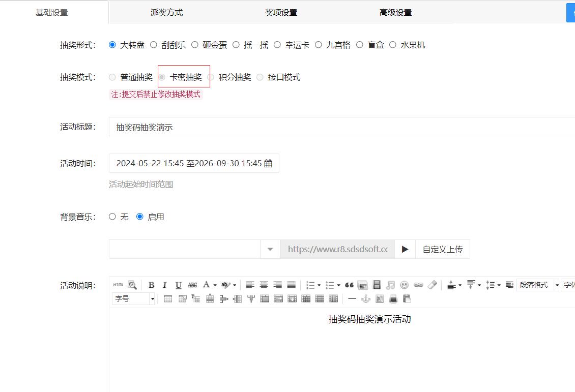This screenshot has width=575, height=392.
Task: Open the highlight color dropdown arrow
Action: (x=235, y=285)
